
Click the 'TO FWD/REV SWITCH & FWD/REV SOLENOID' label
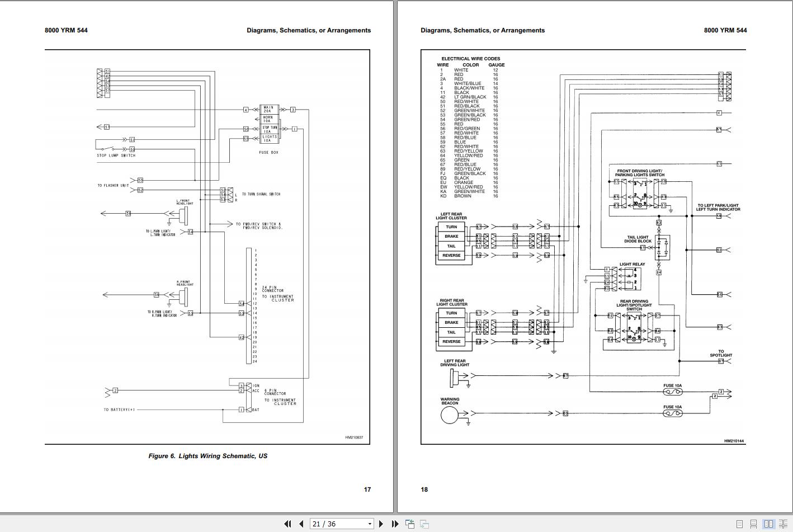258,226
